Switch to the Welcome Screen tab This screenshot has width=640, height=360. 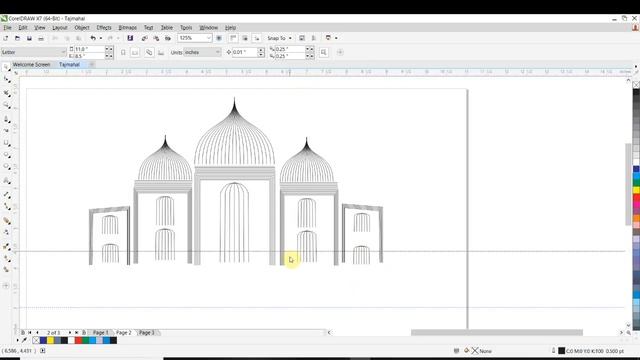[x=31, y=64]
